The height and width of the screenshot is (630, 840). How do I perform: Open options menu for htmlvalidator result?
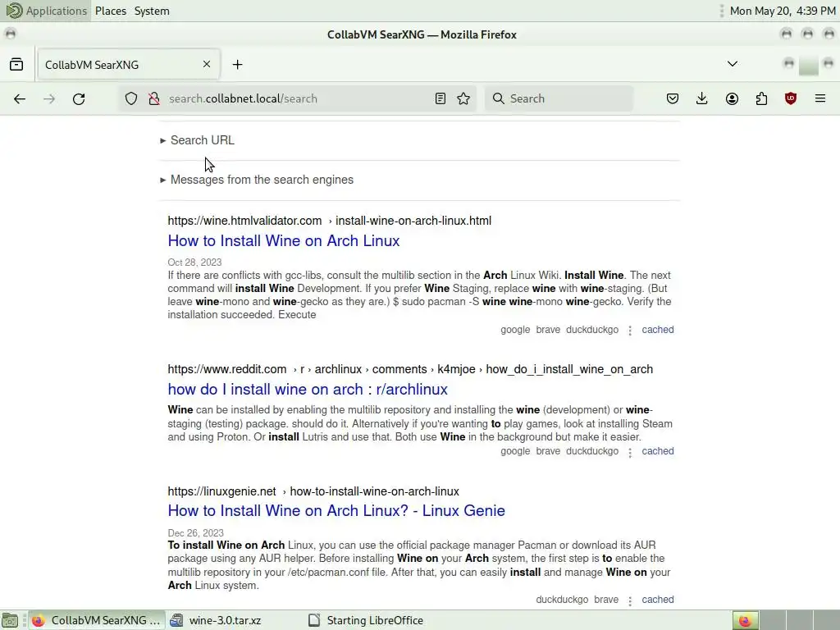(630, 331)
